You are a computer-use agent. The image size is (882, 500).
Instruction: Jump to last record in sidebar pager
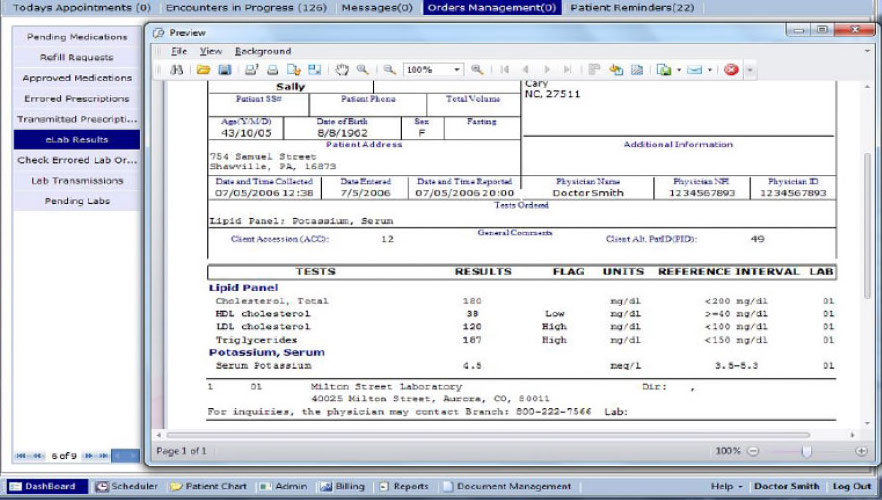tap(104, 456)
